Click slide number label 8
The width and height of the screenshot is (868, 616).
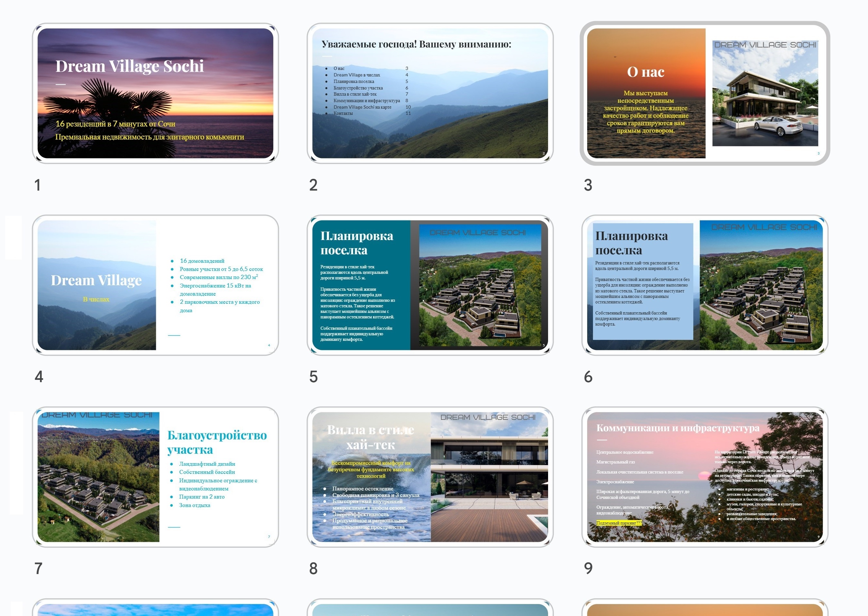pyautogui.click(x=313, y=569)
